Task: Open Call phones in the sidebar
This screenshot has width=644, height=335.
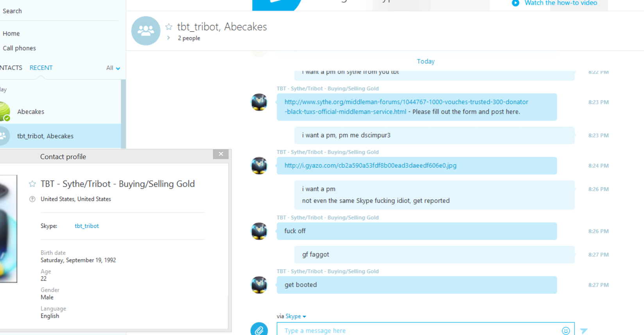Action: coord(19,48)
